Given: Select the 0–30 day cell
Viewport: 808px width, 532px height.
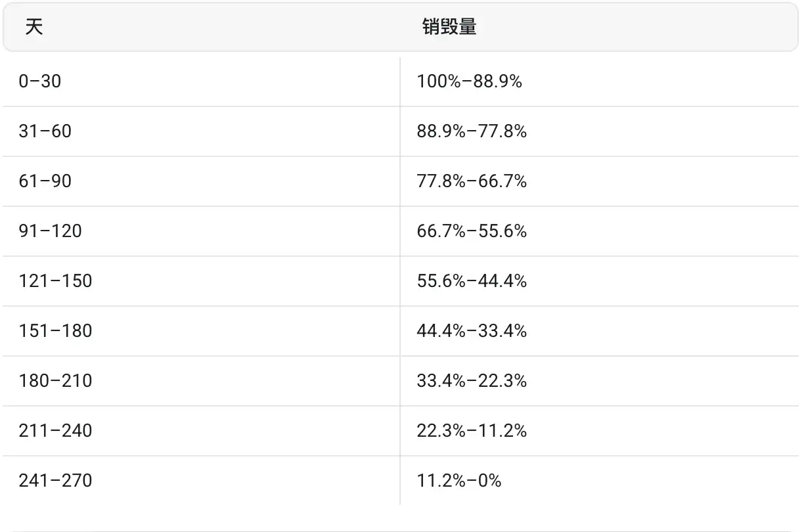Looking at the screenshot, I should pos(40,81).
